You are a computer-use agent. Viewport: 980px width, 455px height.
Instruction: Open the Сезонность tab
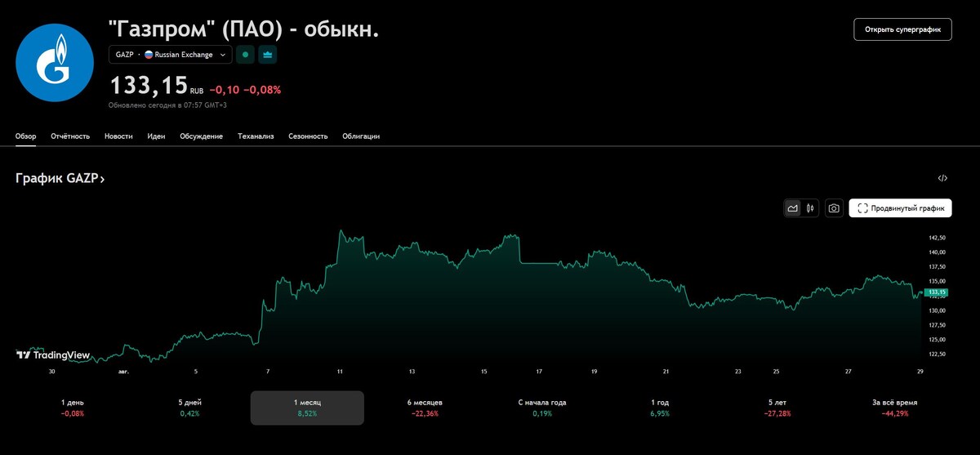[x=308, y=136]
